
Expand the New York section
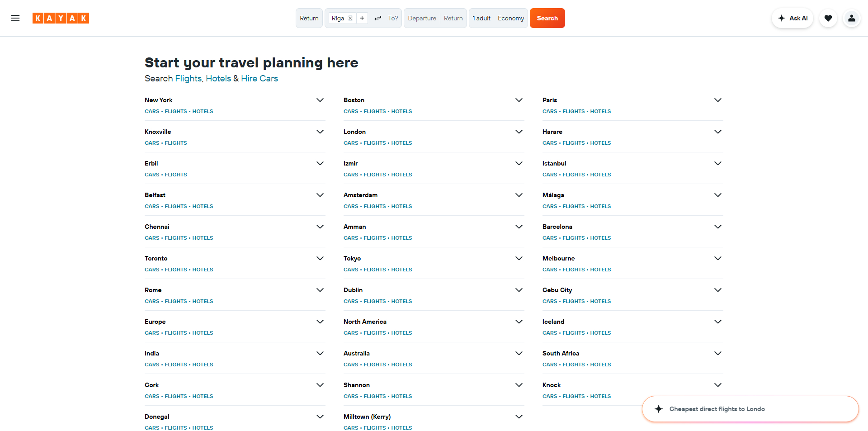(x=320, y=100)
